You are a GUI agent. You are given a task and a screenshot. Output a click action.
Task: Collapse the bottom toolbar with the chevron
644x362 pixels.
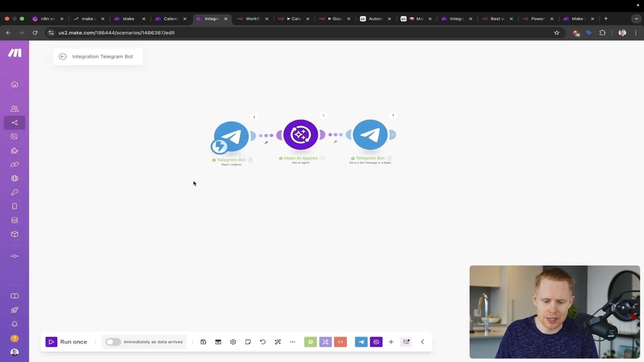(423, 342)
